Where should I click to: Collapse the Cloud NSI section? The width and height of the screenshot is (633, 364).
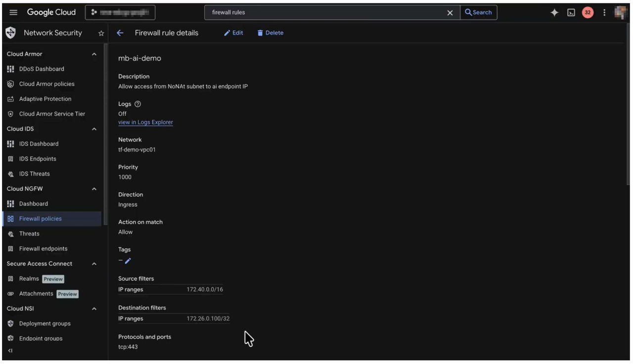(x=94, y=309)
